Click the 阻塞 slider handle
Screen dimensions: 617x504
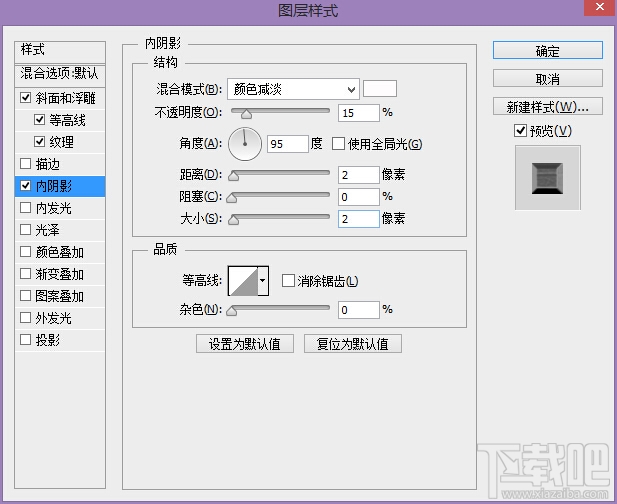pos(232,198)
